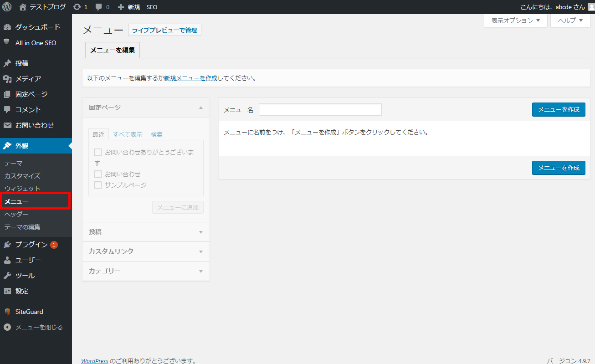Click the メニュー名 text input field
Image resolution: width=595 pixels, height=364 pixels.
[x=320, y=110]
